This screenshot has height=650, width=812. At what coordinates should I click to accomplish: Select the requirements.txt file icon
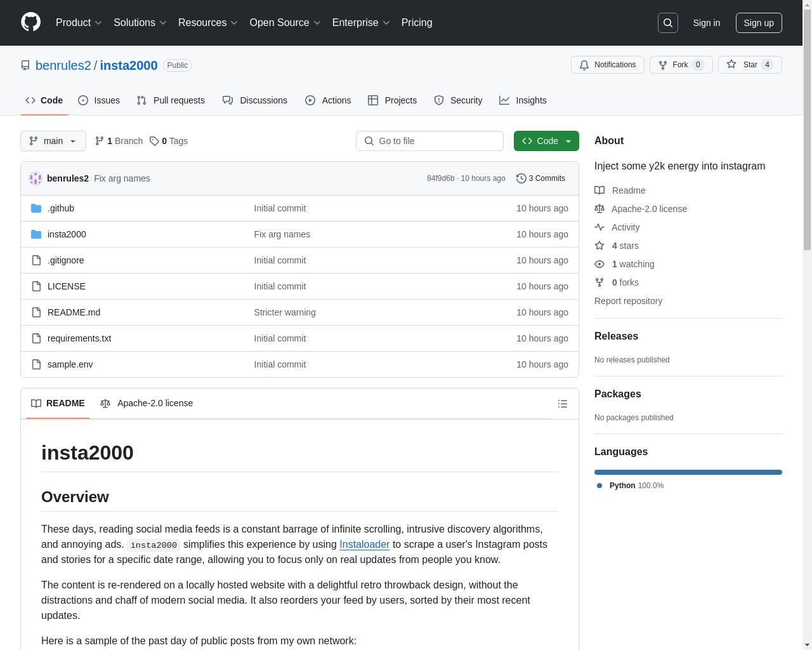(36, 338)
